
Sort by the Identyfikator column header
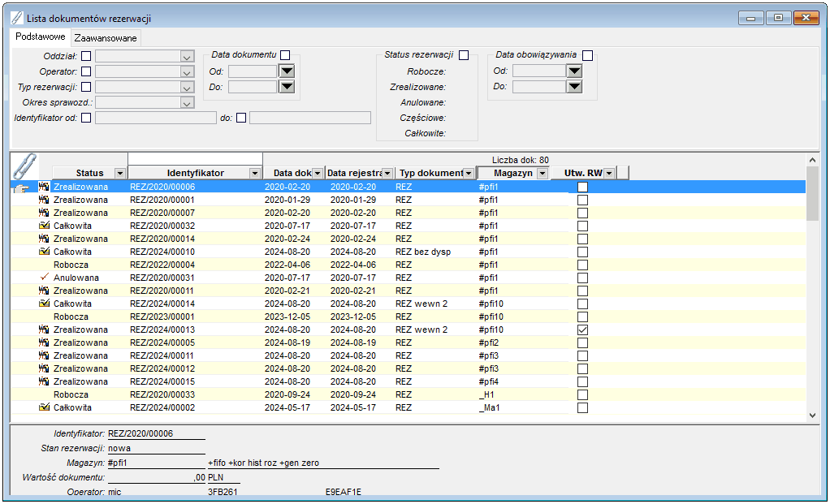pyautogui.click(x=196, y=173)
